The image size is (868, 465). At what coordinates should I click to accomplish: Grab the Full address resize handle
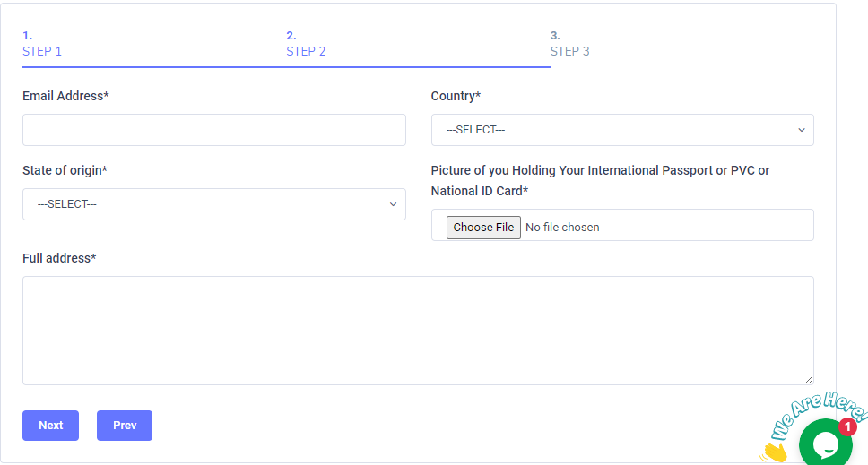(809, 380)
